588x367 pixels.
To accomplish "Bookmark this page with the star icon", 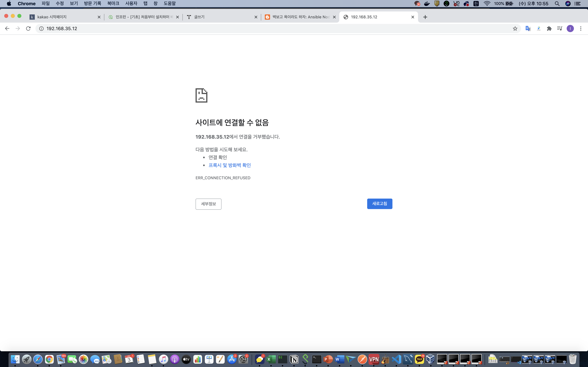I will 515,29.
